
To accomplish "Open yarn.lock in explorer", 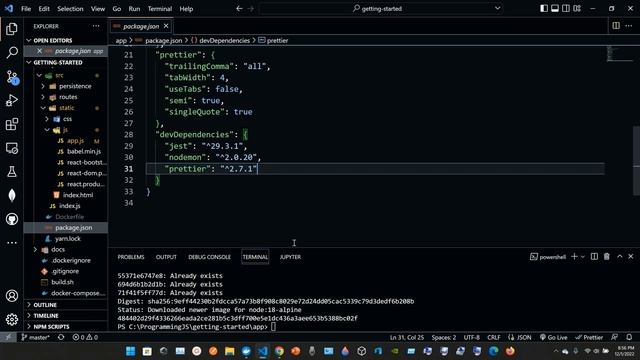I will 68,239.
